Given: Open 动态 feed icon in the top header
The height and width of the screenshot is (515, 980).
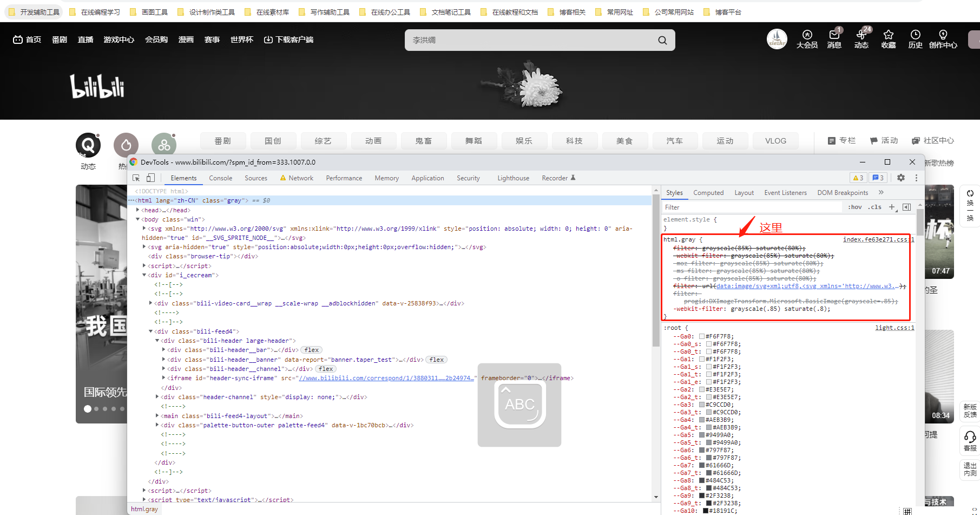Looking at the screenshot, I should coord(861,39).
